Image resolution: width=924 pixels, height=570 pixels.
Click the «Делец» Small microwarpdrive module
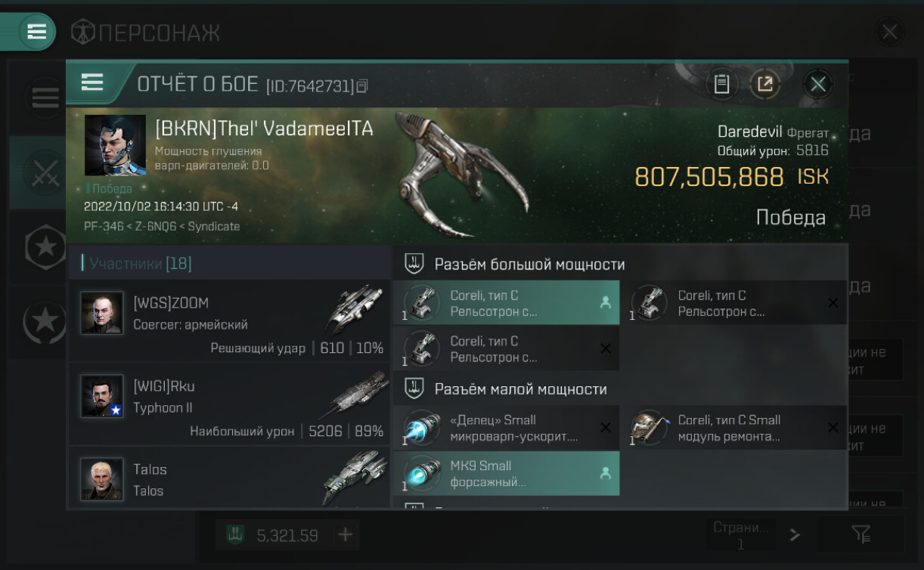pyautogui.click(x=506, y=428)
